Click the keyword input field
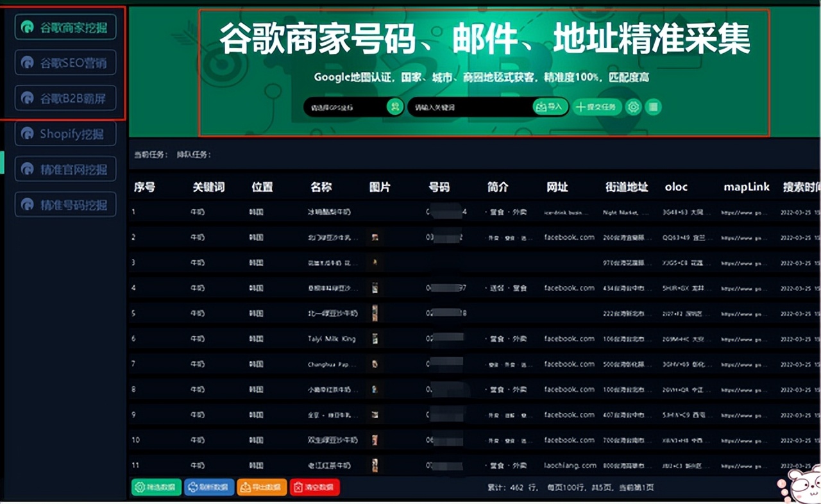Image resolution: width=821 pixels, height=504 pixels. point(470,107)
